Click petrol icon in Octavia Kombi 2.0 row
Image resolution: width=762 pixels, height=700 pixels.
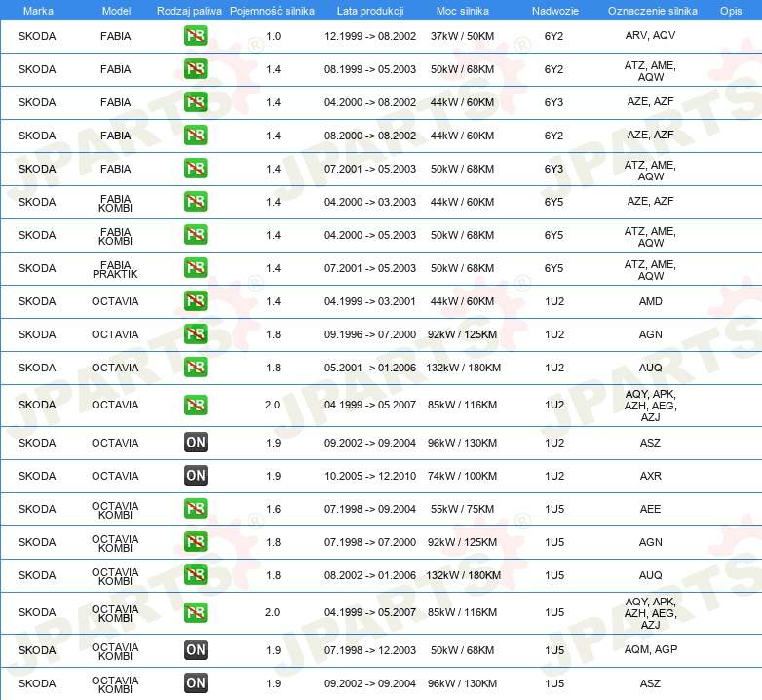pyautogui.click(x=195, y=612)
